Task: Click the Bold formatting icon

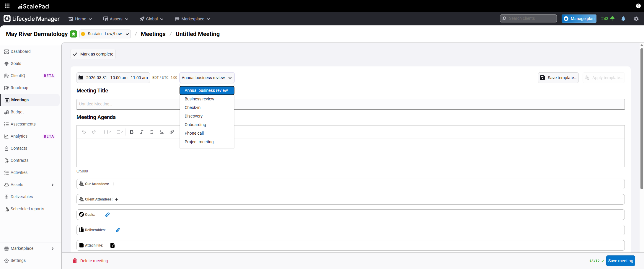Action: click(132, 132)
